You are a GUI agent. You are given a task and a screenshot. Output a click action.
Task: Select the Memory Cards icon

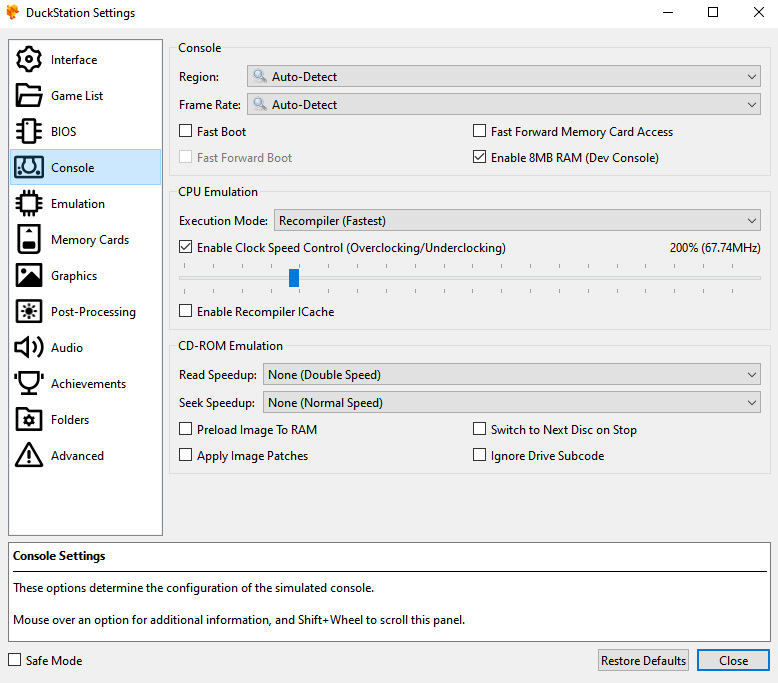[29, 240]
